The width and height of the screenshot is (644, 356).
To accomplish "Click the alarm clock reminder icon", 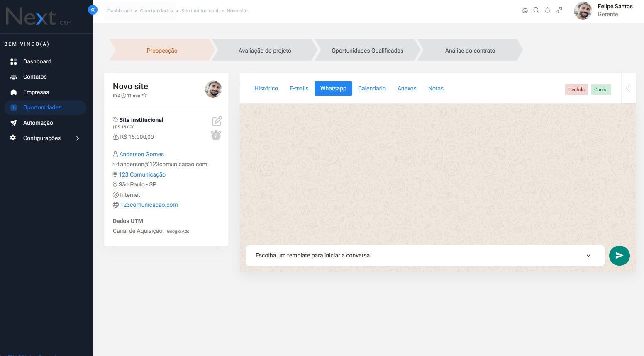I will point(216,135).
